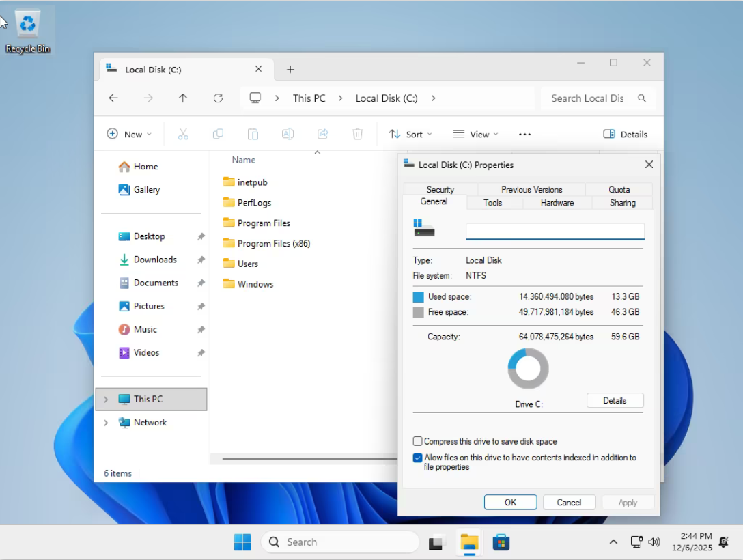Open the View dropdown menu

[x=475, y=135]
